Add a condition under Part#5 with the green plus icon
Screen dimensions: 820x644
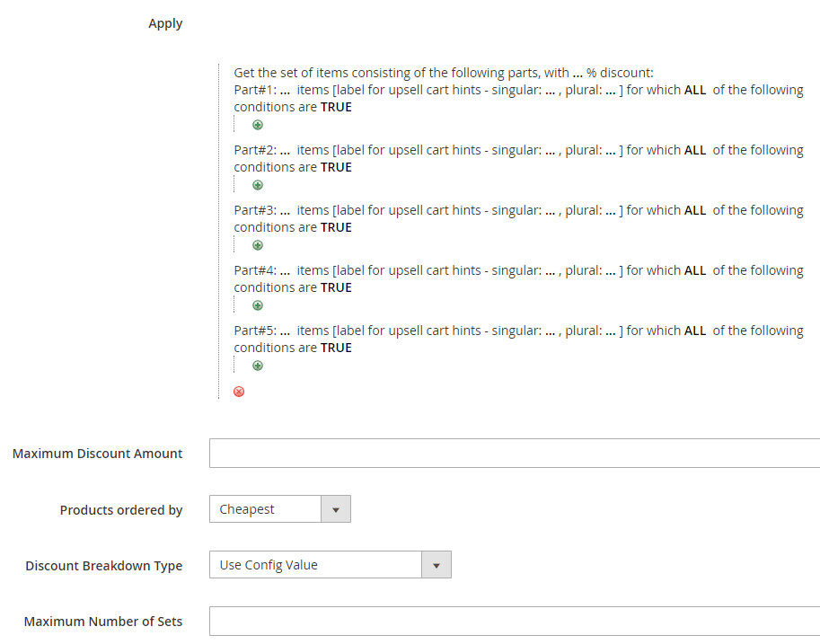(x=257, y=366)
